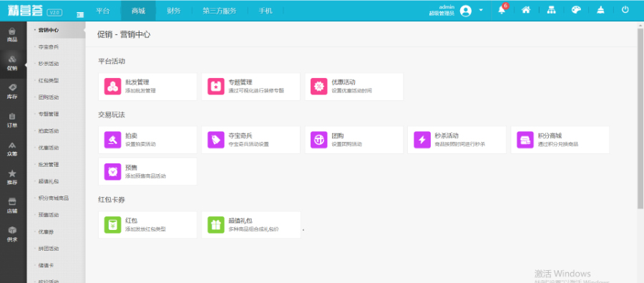Screen dimensions: 644x283
Task: Select 拼团活动 in the submenu
Action: tap(49, 249)
